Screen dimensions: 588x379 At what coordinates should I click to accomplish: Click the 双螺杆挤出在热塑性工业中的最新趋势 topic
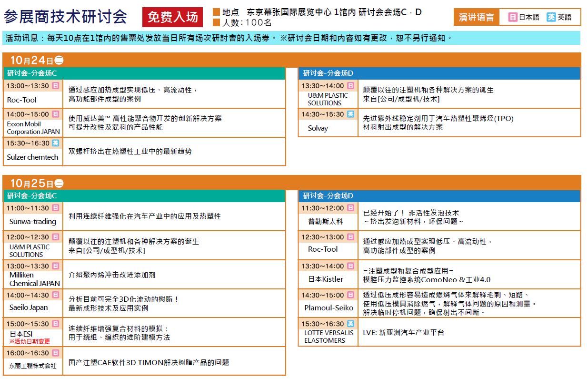pos(130,151)
